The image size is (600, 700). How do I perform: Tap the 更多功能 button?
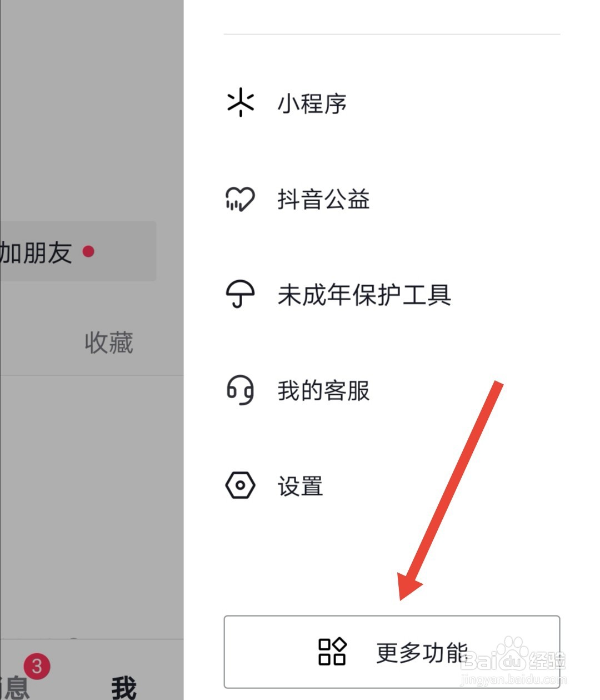coord(392,652)
